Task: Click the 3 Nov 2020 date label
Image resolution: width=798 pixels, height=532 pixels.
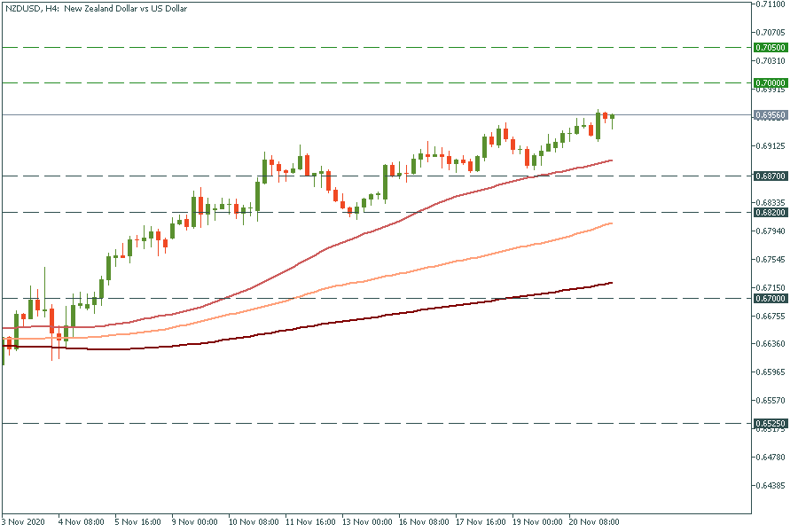Action: click(24, 522)
